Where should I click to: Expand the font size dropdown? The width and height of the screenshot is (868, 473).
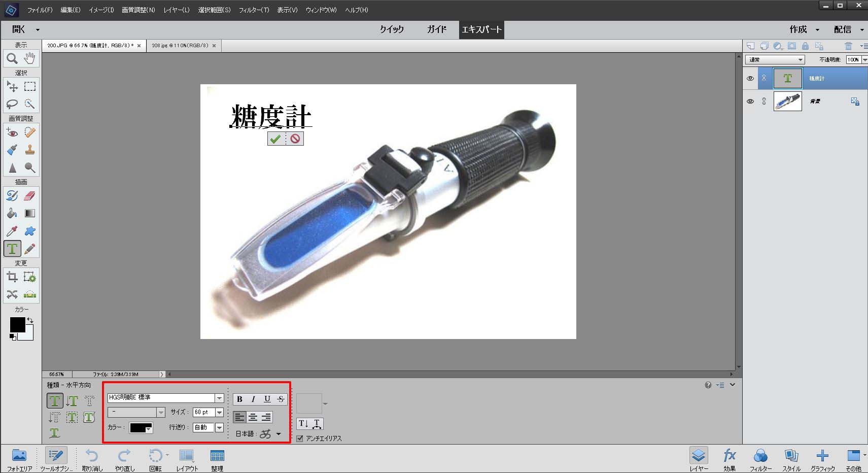pyautogui.click(x=219, y=413)
